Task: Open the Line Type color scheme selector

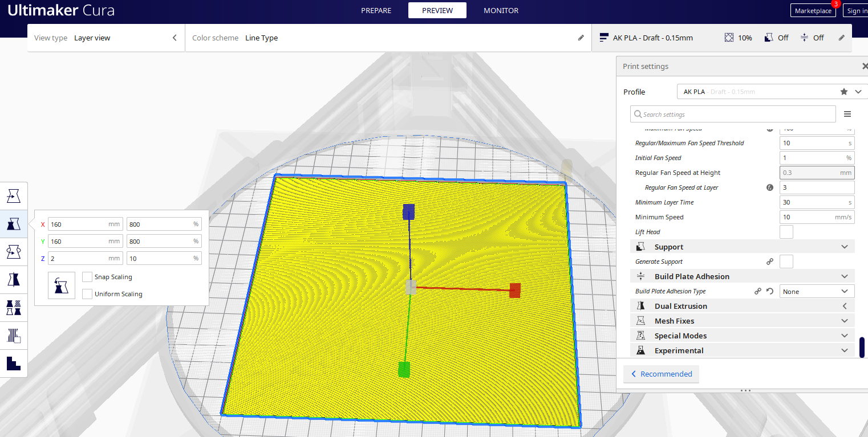Action: 388,38
